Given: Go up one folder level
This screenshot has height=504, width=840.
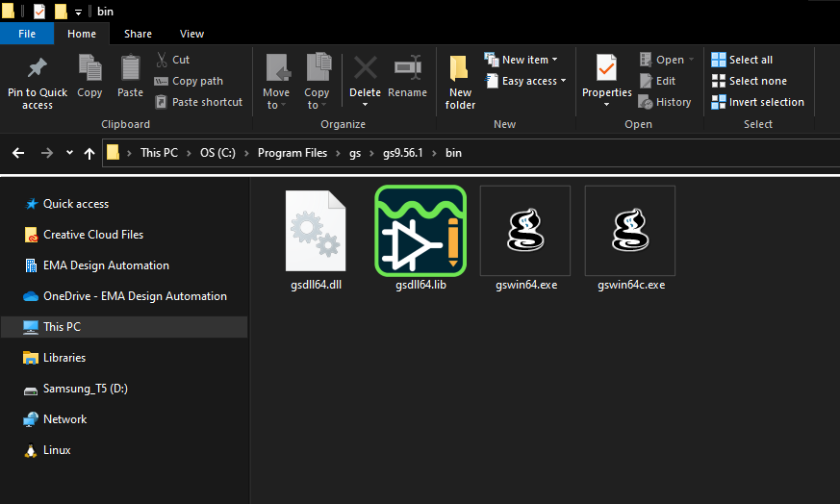Looking at the screenshot, I should point(89,154).
